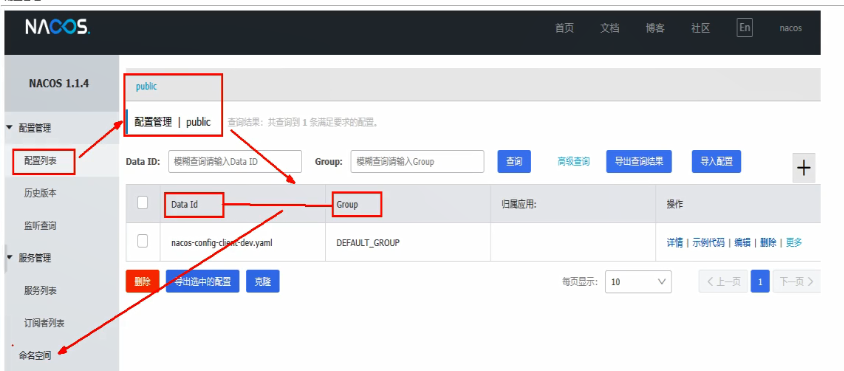Click 导出查询结果 button

point(639,162)
